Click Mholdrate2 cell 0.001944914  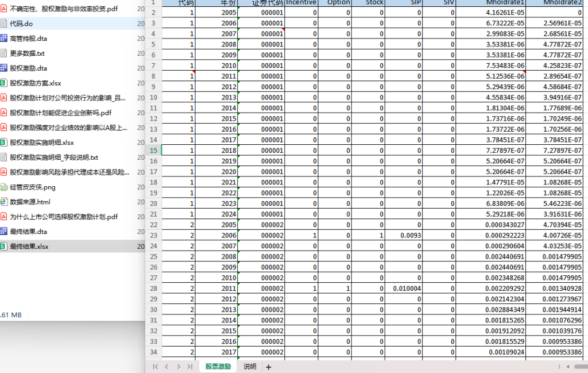[x=554, y=310]
